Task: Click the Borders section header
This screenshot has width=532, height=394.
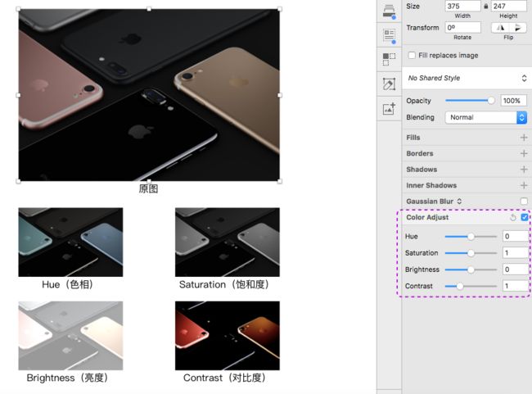Action: 420,153
